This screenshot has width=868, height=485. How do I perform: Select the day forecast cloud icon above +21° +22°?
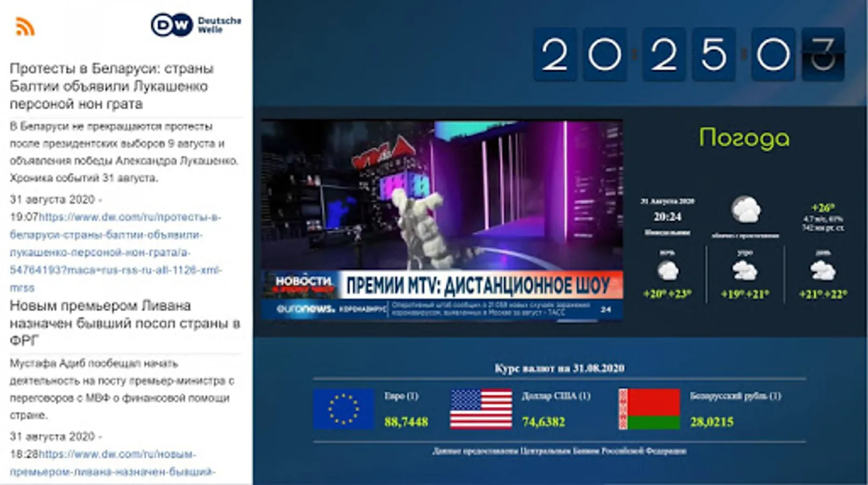click(x=823, y=271)
